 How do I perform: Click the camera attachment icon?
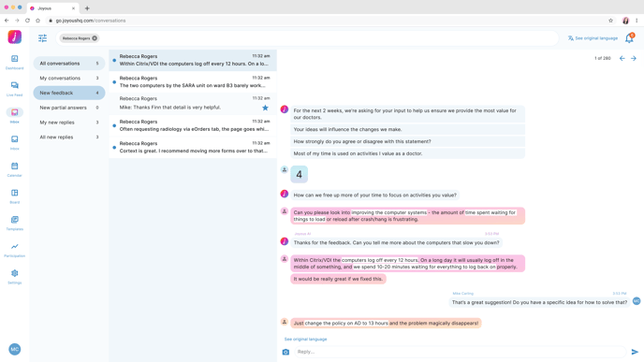pos(285,352)
